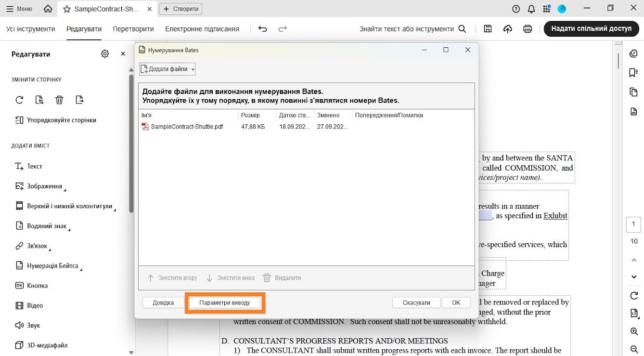Click the star icon on the document tab
Image resolution: width=644 pixels, height=356 pixels.
tap(67, 9)
